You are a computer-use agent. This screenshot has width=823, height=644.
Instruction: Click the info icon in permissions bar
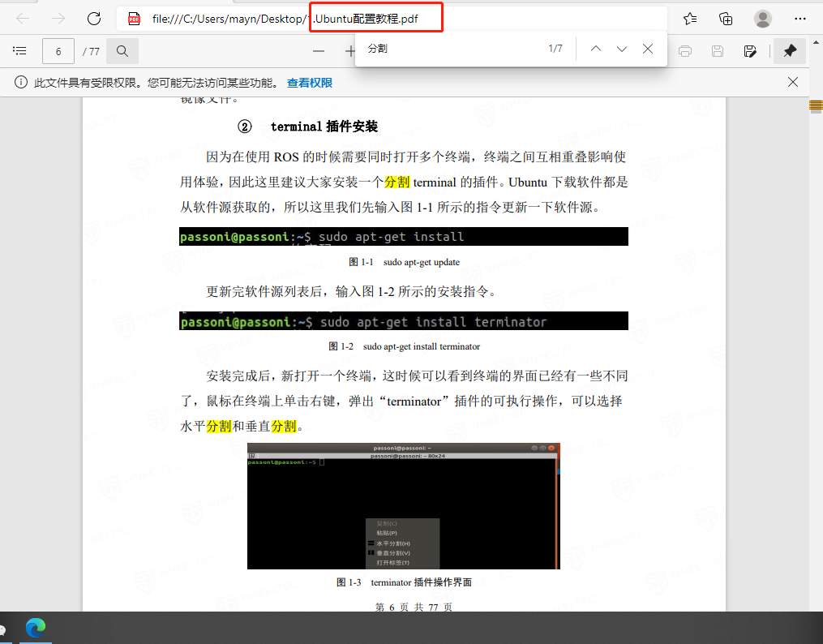[x=21, y=83]
